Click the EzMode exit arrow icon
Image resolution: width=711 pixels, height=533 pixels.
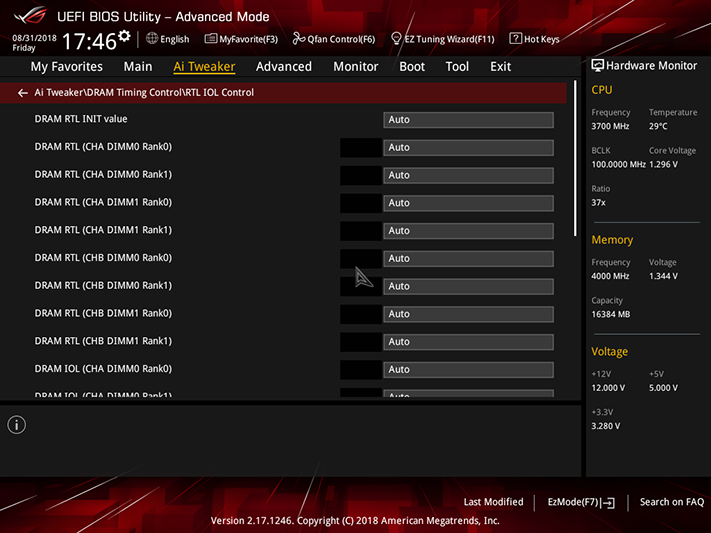click(609, 503)
